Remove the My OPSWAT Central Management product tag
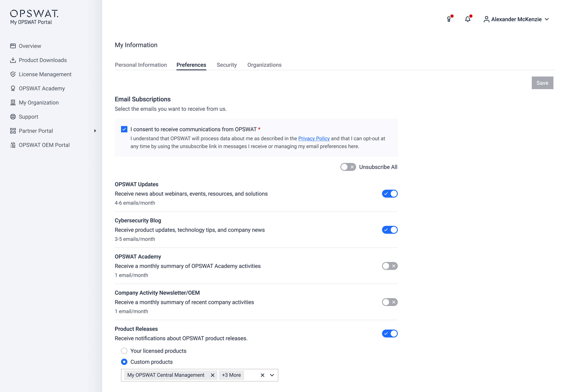 click(212, 375)
